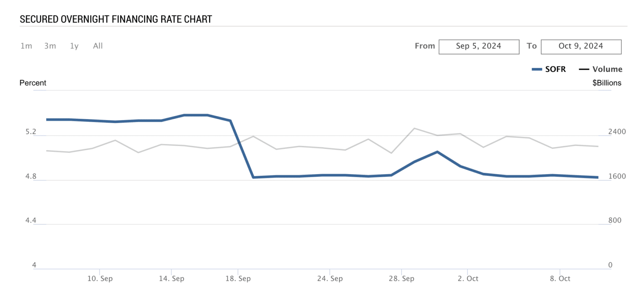Select the 1m time range

point(26,46)
